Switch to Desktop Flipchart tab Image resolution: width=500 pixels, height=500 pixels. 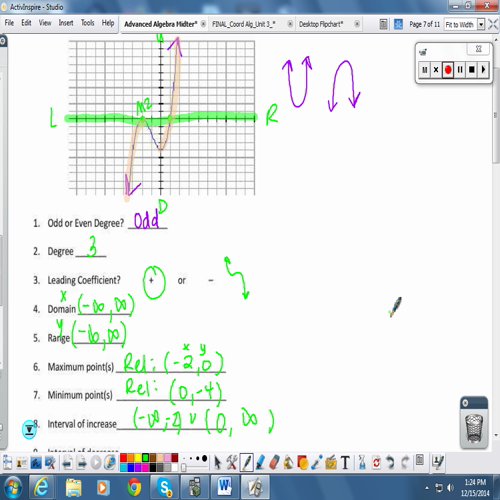(321, 24)
